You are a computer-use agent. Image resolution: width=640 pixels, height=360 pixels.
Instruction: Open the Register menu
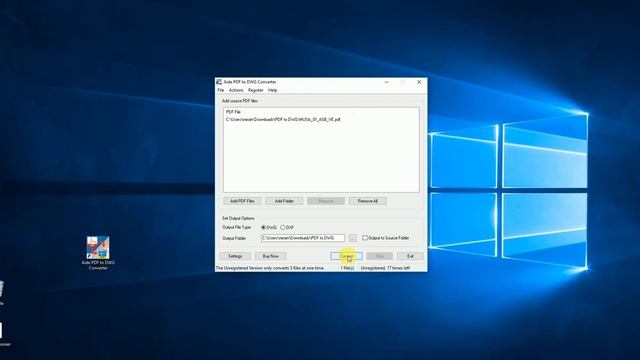coord(256,90)
